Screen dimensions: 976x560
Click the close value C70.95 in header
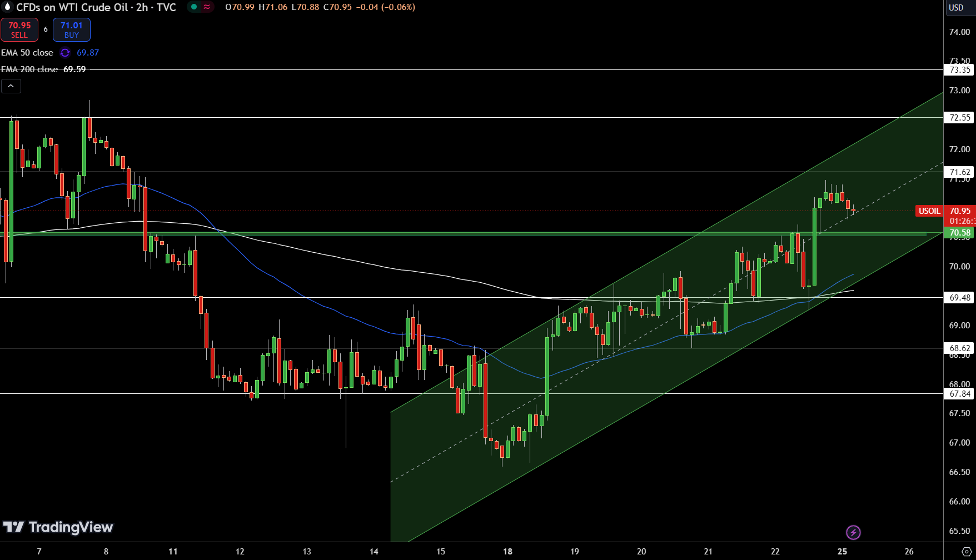337,7
